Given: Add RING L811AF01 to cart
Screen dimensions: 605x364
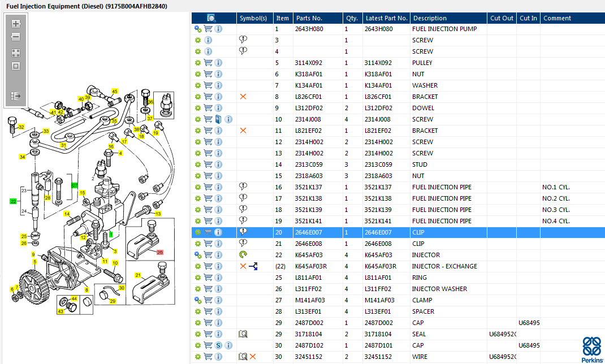Looking at the screenshot, I should 208,278.
